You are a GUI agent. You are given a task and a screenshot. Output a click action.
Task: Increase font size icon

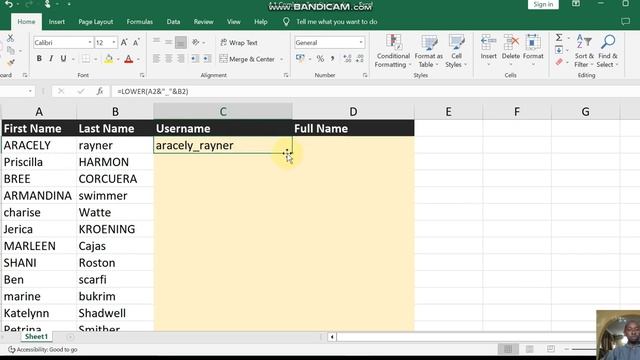click(124, 42)
